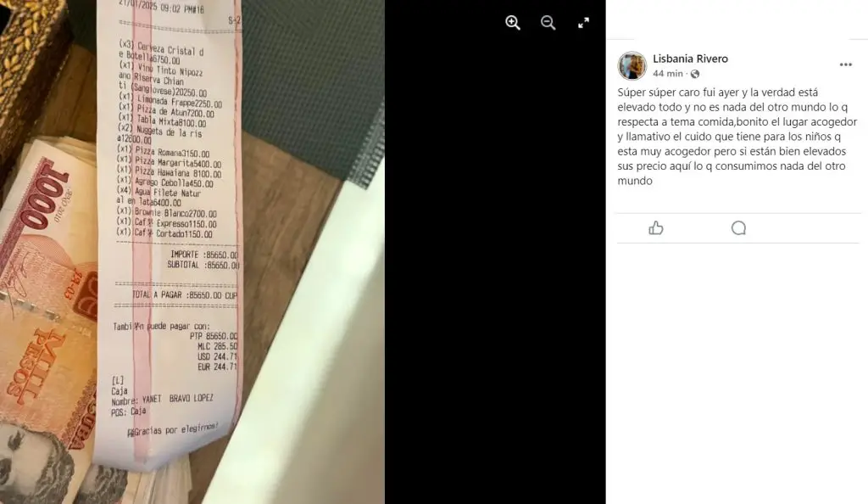The height and width of the screenshot is (504, 868).
Task: Enter fullscreen photo view
Action: click(583, 23)
